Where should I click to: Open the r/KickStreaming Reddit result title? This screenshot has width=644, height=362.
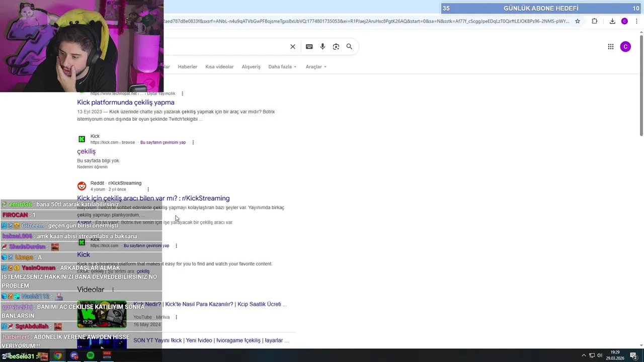[x=153, y=199]
